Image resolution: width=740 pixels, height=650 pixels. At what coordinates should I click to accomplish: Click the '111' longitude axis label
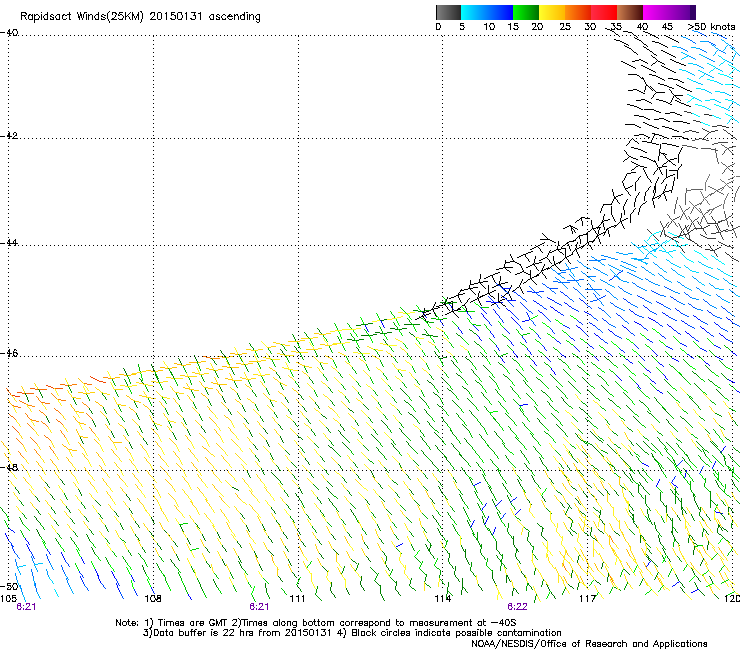click(297, 599)
